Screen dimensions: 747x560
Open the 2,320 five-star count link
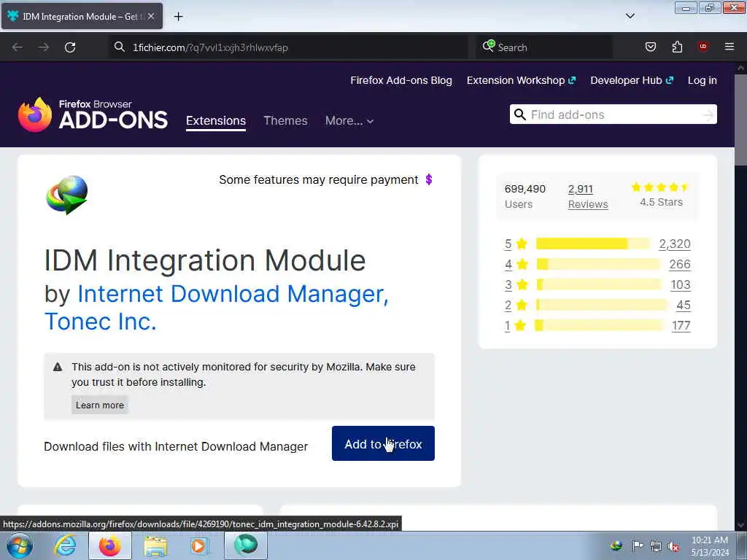tap(675, 244)
